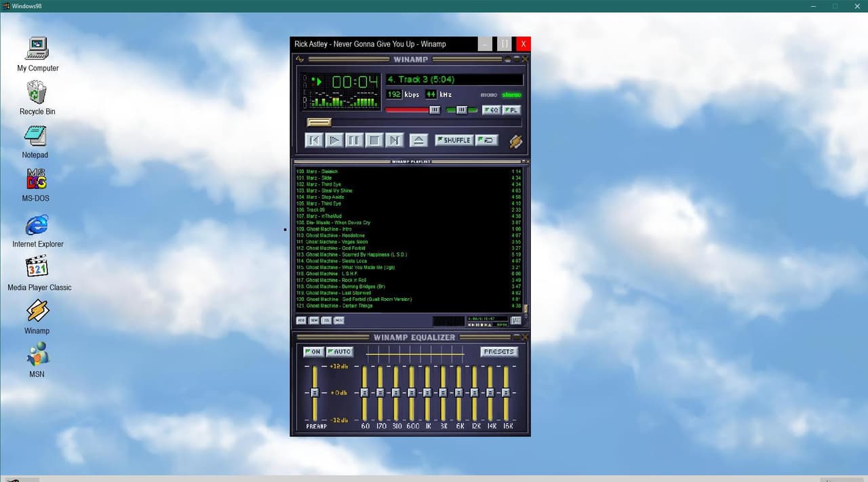
Task: Select the Recycle Bin desktop icon
Action: click(37, 98)
